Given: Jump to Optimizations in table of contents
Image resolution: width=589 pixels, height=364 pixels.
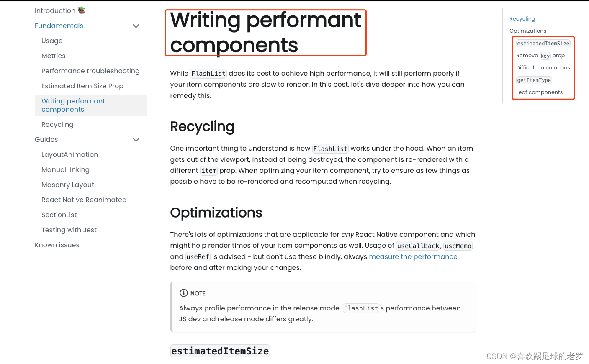Looking at the screenshot, I should [527, 31].
